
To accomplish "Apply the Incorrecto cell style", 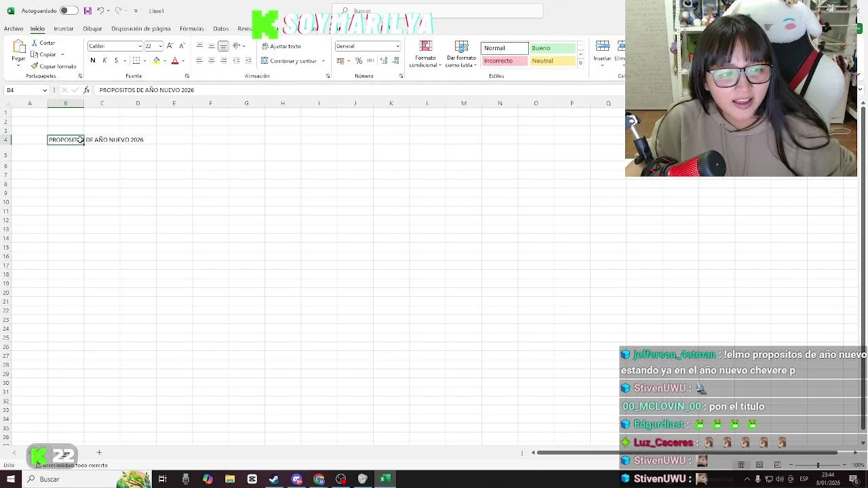I will click(505, 61).
